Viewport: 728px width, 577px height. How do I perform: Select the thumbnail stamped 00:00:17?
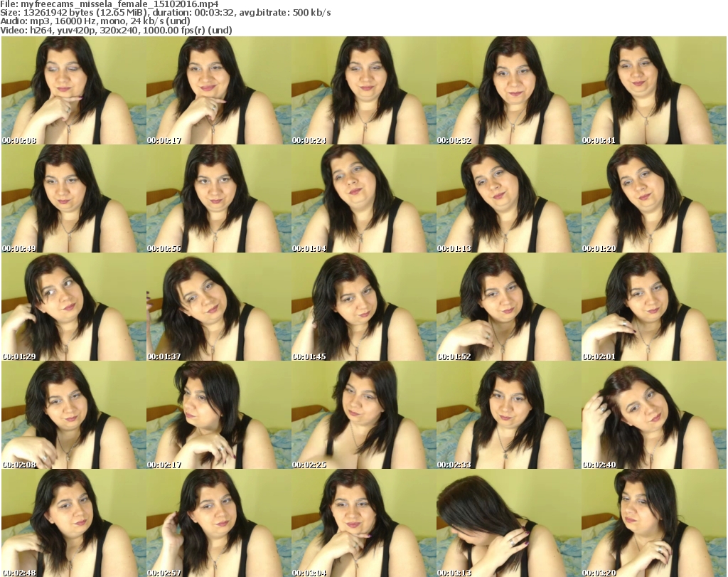pos(219,90)
